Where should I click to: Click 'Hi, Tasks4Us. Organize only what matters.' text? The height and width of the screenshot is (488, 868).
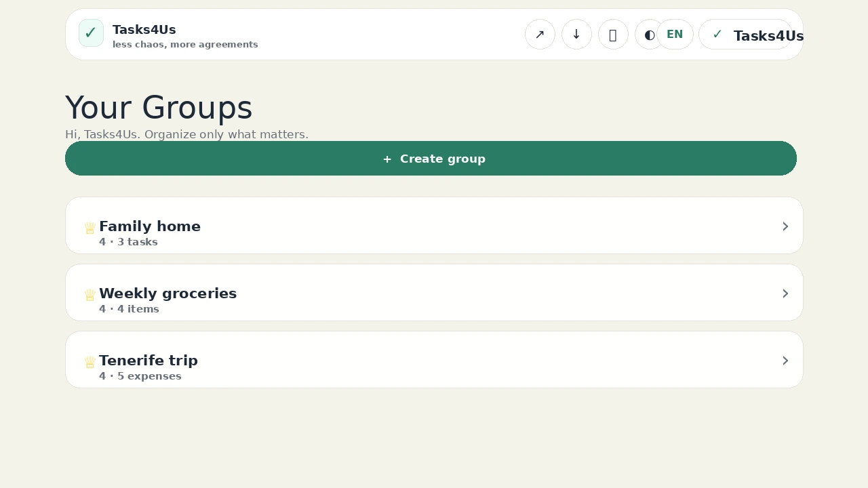coord(186,134)
